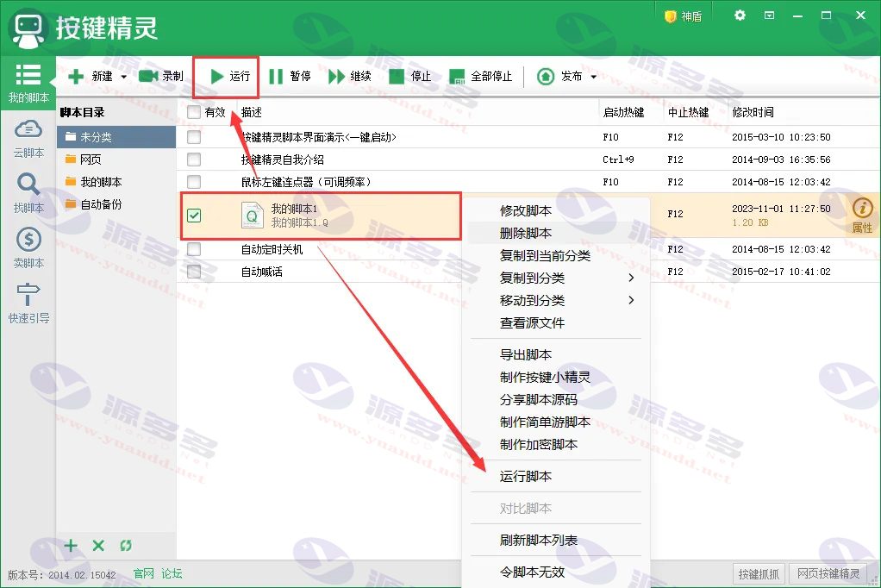
Task: Check the 自动定时关机 script checkbox
Action: [x=194, y=249]
